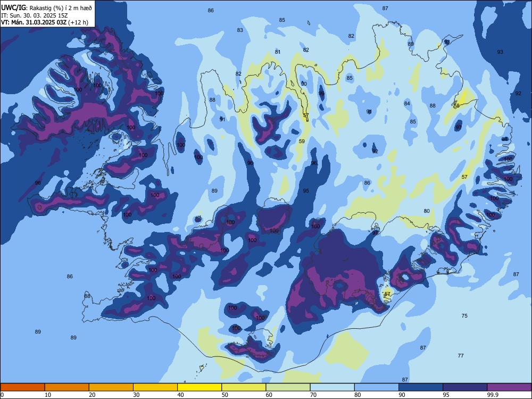532x399 pixels.
Task: Click the '60' label on the color scale
Action: (x=269, y=395)
